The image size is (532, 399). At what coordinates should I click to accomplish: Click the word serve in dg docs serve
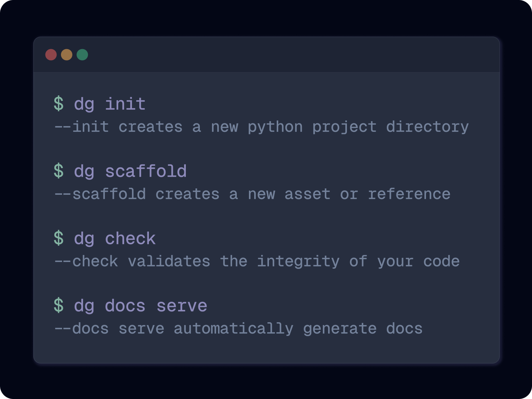click(182, 306)
